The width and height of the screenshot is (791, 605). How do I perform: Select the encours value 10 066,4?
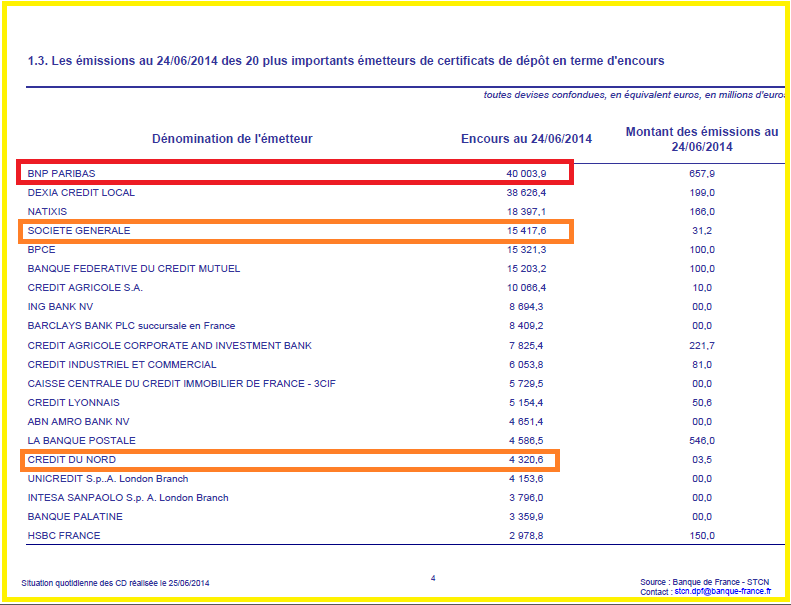[x=526, y=288]
